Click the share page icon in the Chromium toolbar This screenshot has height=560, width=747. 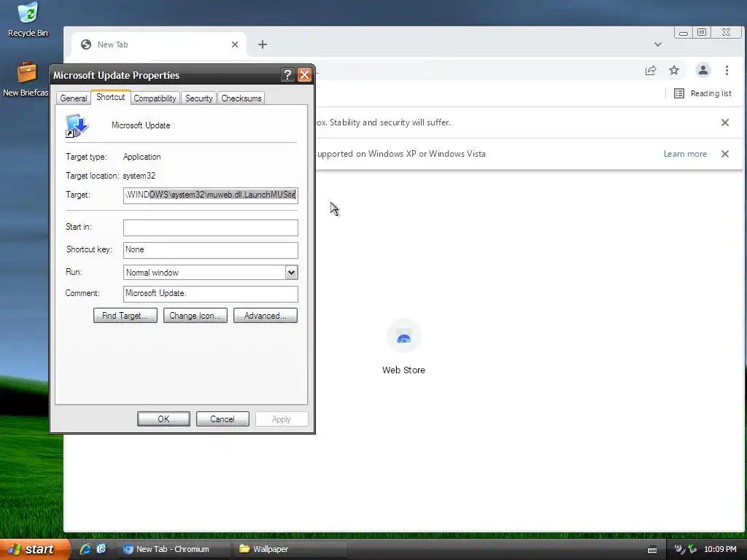(x=651, y=71)
